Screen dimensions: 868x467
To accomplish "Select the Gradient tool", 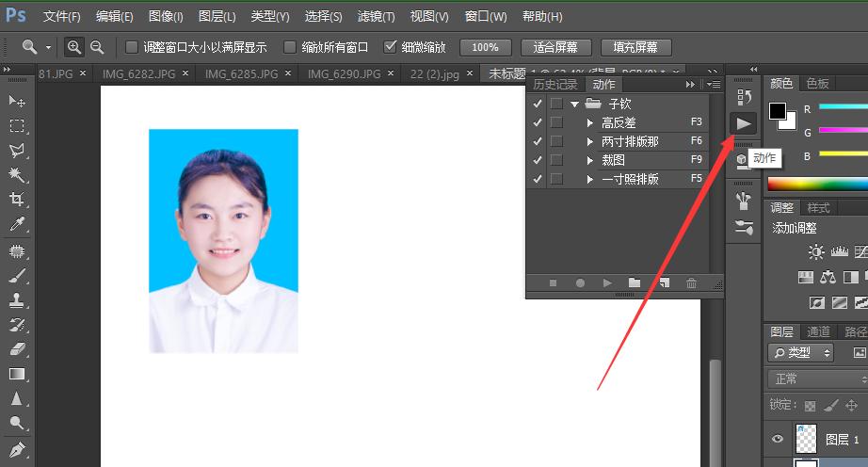I will click(17, 374).
